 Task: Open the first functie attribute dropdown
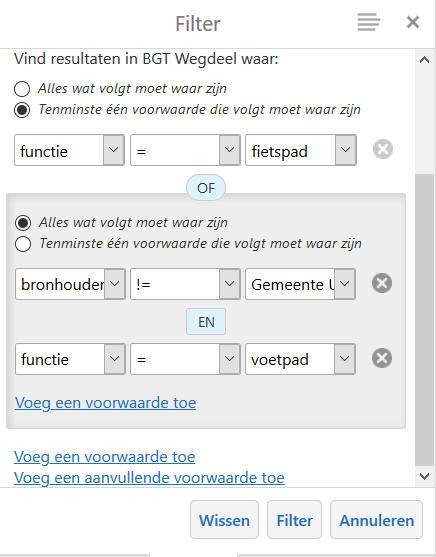69,150
